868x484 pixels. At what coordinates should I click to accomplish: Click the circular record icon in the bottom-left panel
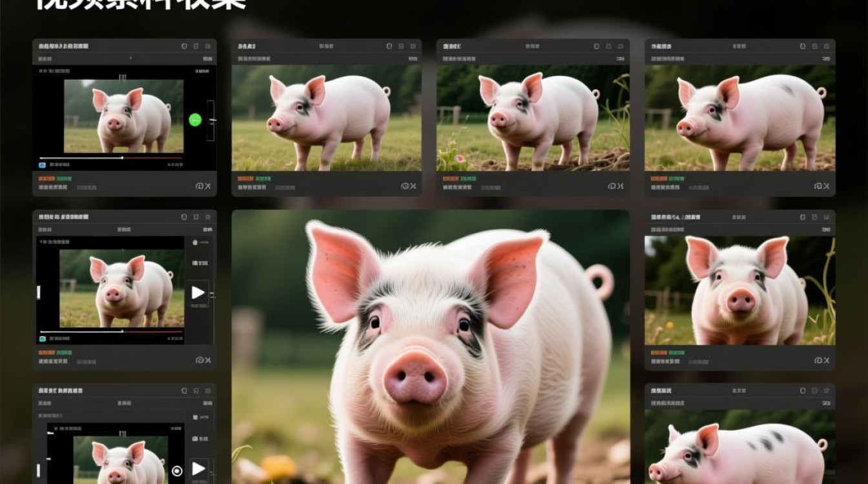tap(177, 471)
